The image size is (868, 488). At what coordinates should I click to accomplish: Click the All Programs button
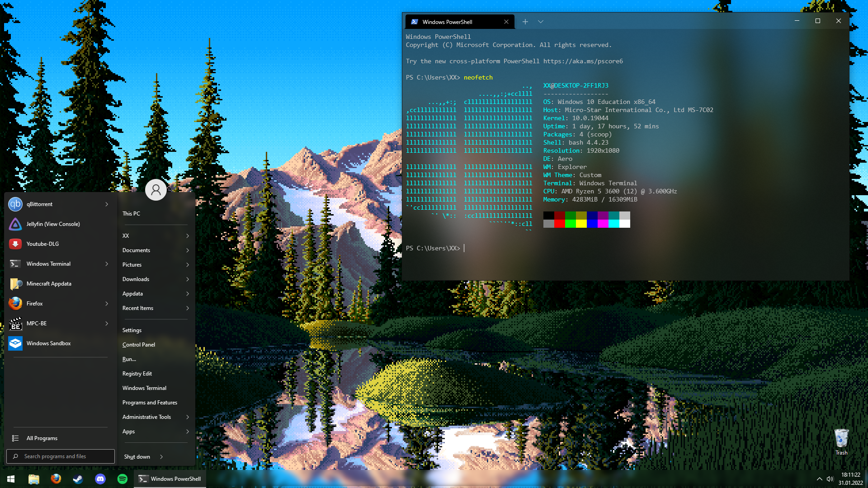(42, 438)
